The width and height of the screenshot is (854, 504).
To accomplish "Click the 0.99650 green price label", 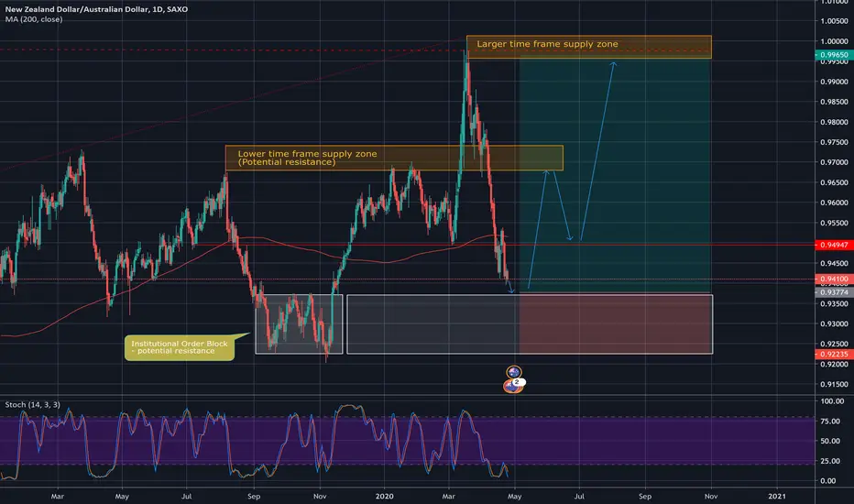I will pos(833,55).
